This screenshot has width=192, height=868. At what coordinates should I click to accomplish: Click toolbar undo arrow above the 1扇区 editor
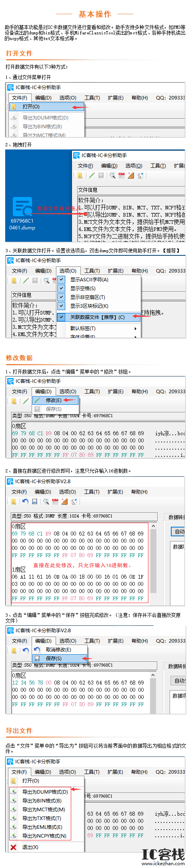tap(25, 501)
